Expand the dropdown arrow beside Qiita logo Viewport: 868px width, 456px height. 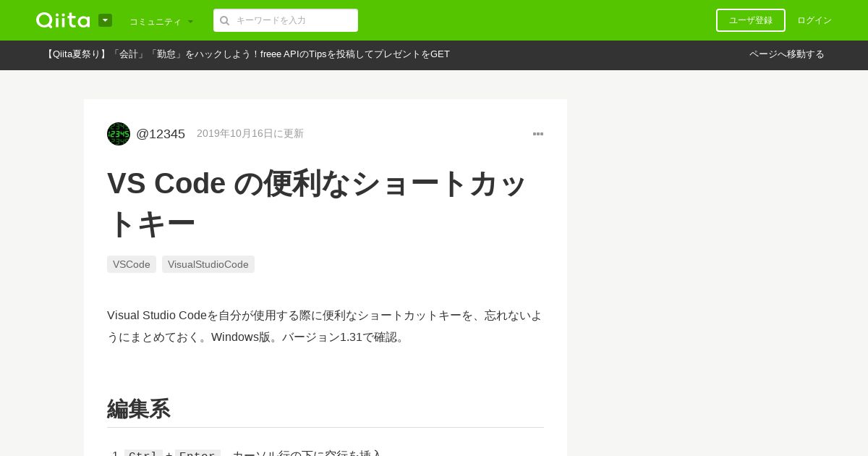coord(105,20)
